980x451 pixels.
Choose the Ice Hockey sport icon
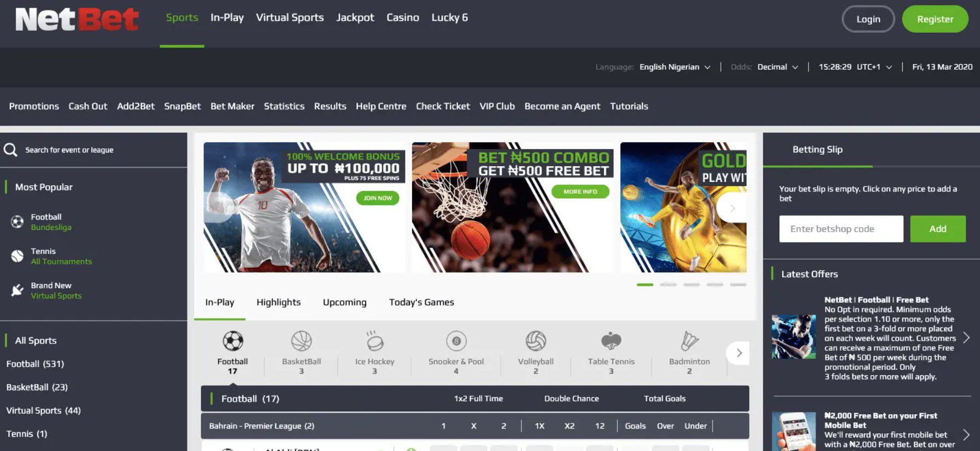point(375,341)
